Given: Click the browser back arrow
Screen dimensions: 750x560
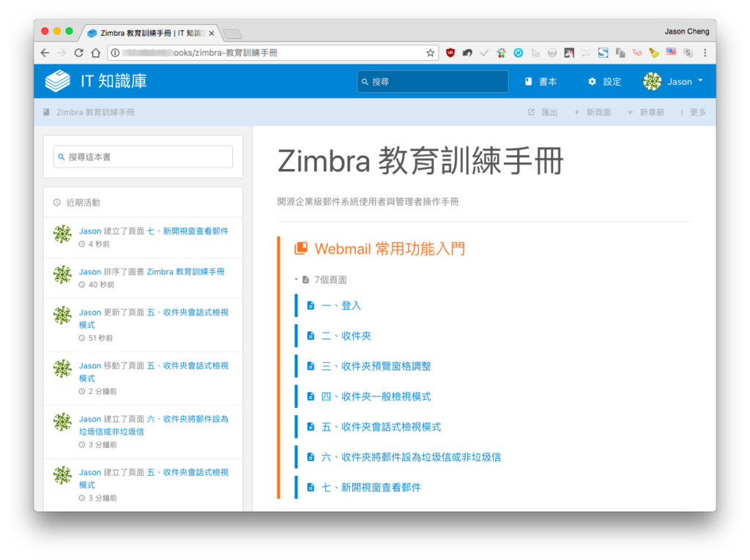Looking at the screenshot, I should tap(45, 53).
